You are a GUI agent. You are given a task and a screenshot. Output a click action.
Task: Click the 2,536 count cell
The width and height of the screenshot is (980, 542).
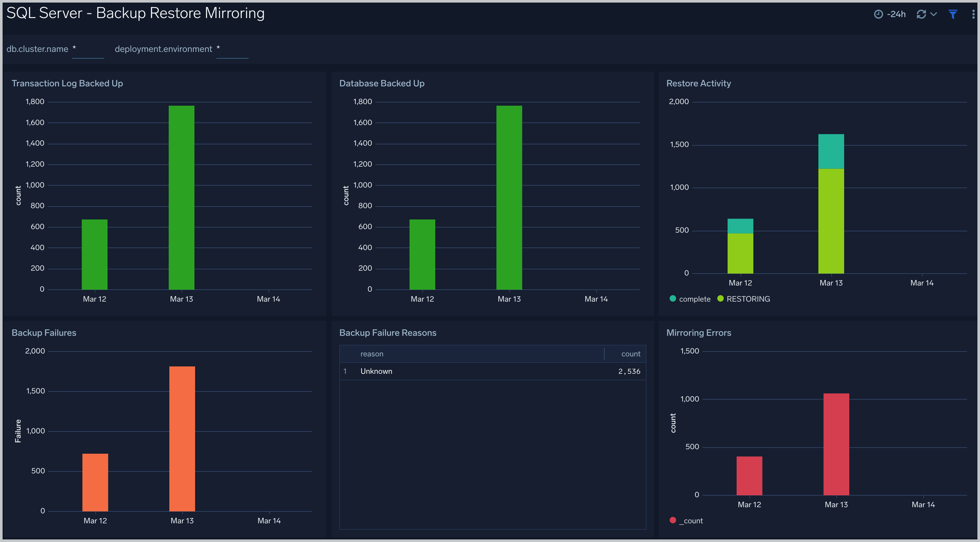click(x=629, y=371)
